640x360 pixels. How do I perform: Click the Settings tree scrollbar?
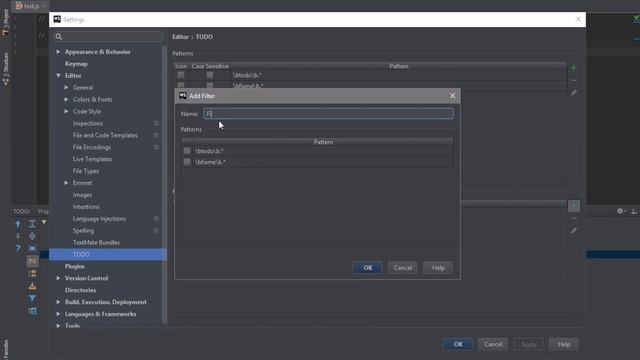coord(164,184)
